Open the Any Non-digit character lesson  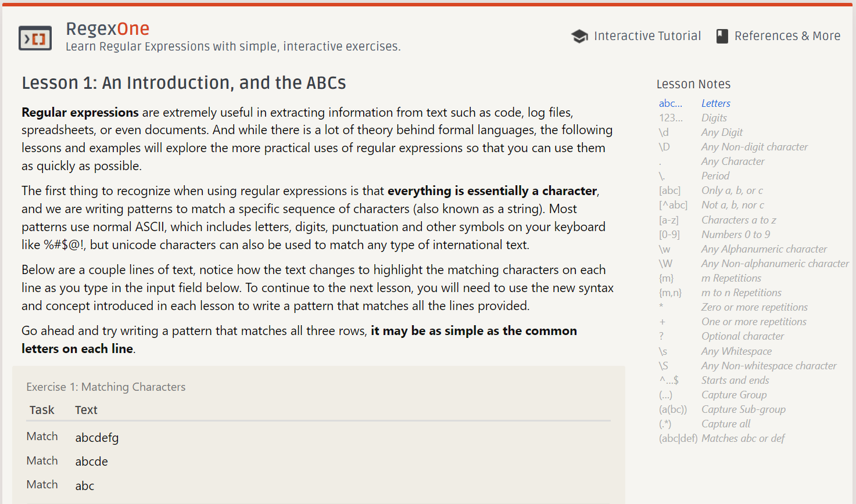pos(755,147)
